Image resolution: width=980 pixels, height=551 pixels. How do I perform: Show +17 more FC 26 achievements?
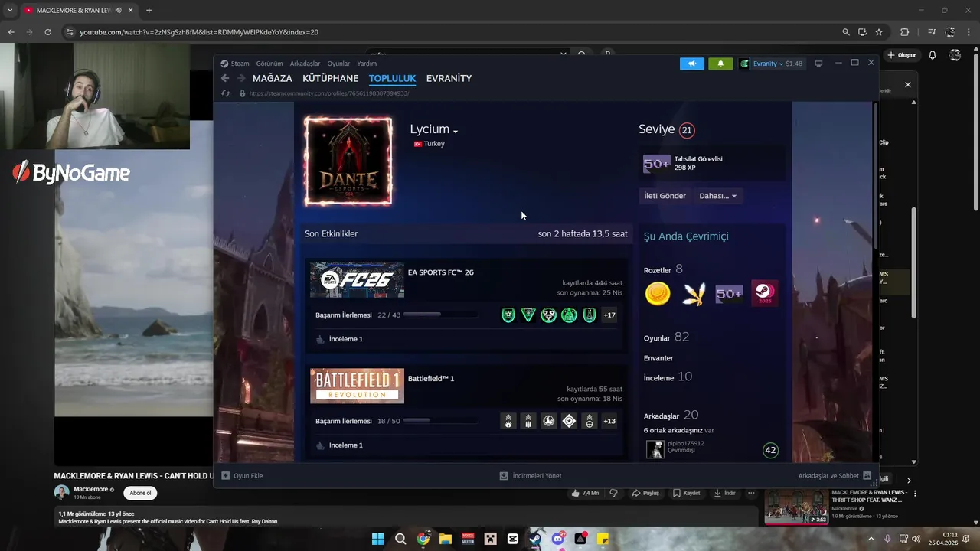tap(609, 315)
